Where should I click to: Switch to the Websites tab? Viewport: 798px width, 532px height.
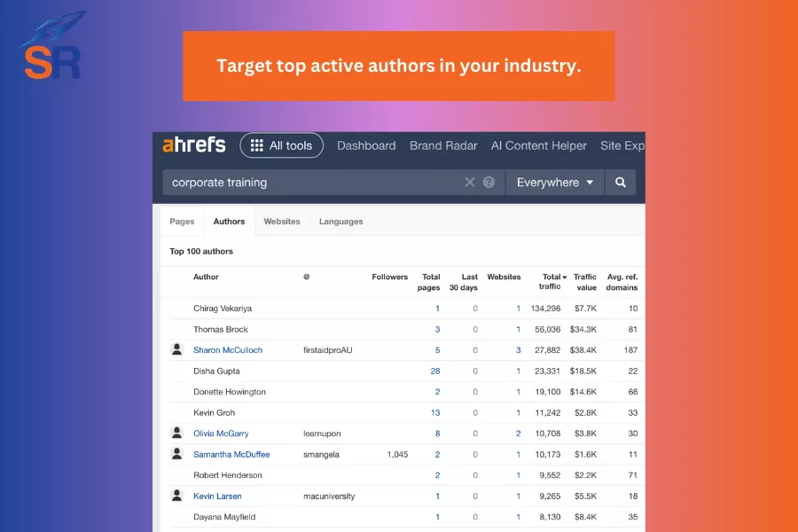[282, 222]
